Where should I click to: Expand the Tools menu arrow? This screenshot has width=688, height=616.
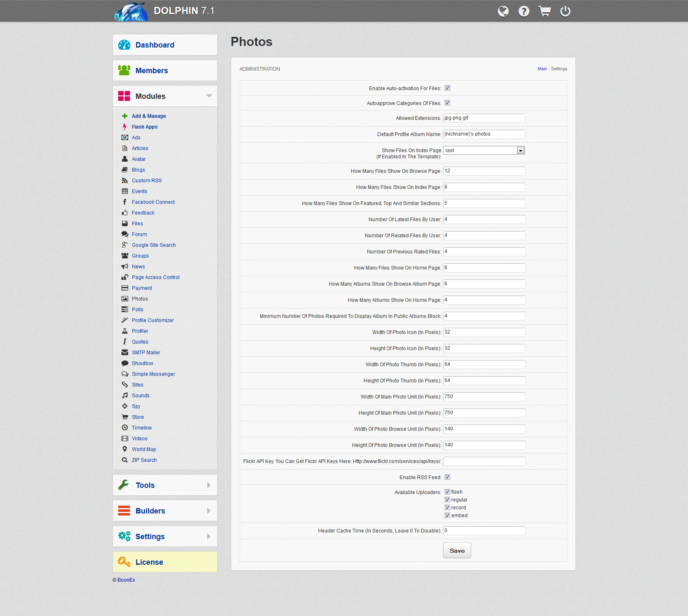tap(209, 485)
